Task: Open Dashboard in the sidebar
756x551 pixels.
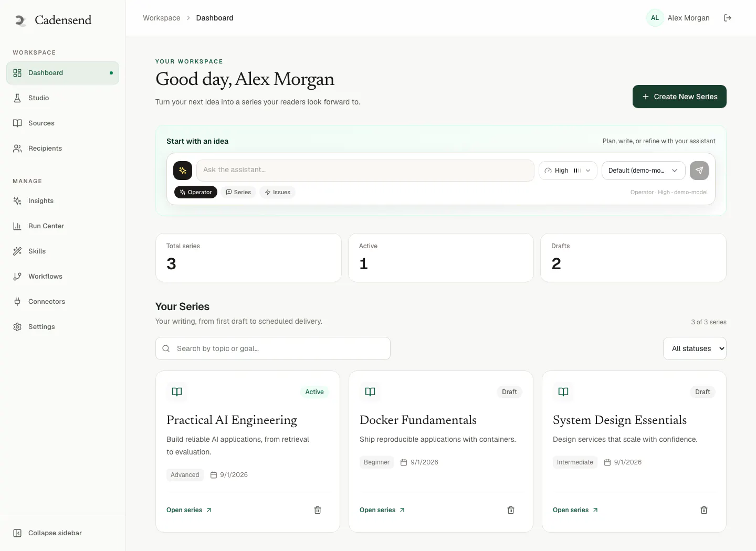Action: (62, 73)
